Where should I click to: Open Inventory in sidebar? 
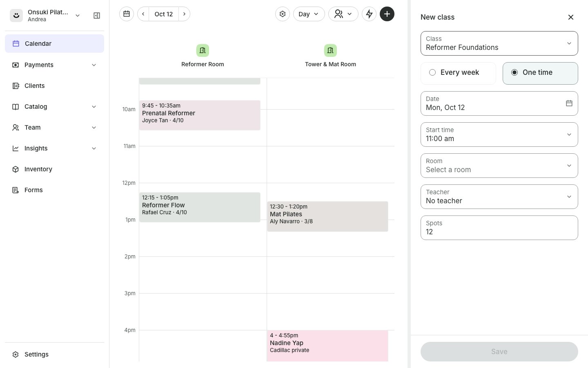[54, 169]
